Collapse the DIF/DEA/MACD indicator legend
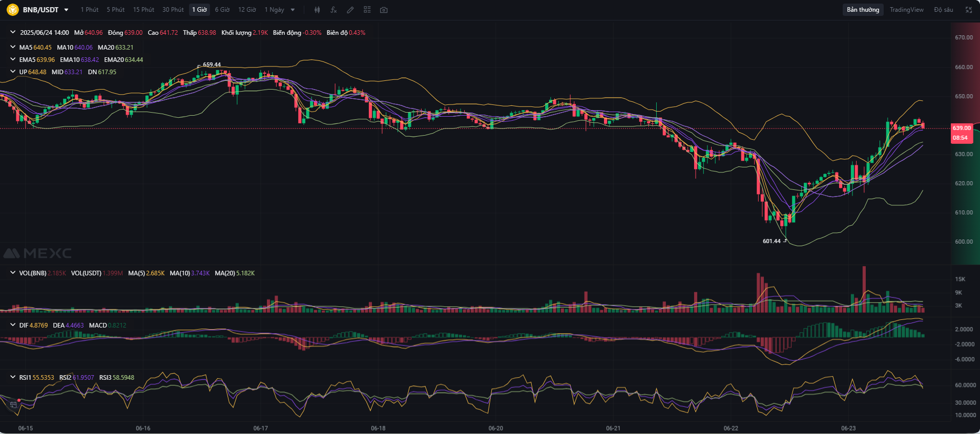This screenshot has height=434, width=980. (x=13, y=325)
